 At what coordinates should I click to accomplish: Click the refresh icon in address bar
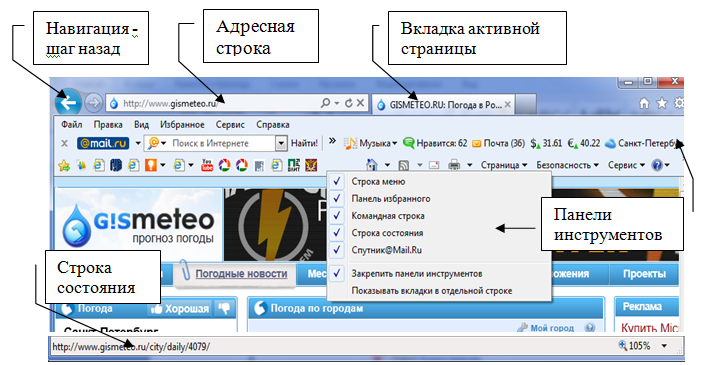348,103
